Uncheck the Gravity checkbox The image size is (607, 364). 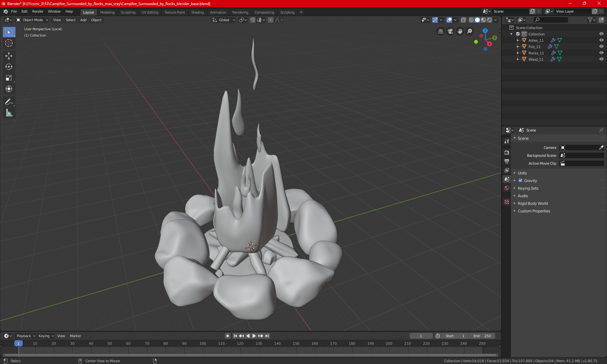[x=520, y=181]
